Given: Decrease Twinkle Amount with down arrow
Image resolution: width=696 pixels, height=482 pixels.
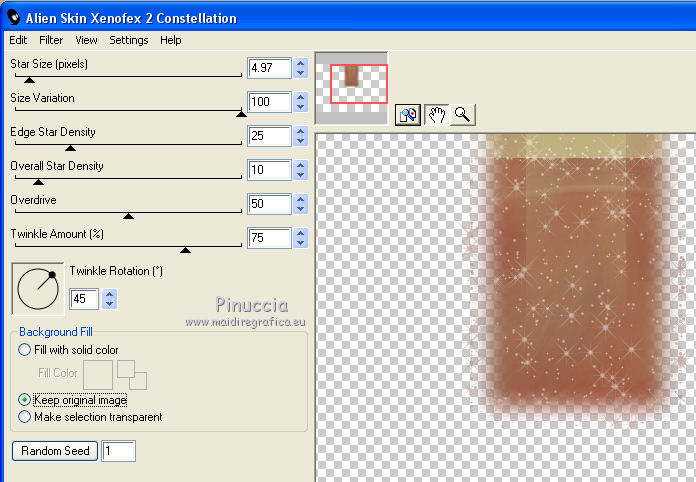Looking at the screenshot, I should pyautogui.click(x=301, y=243).
